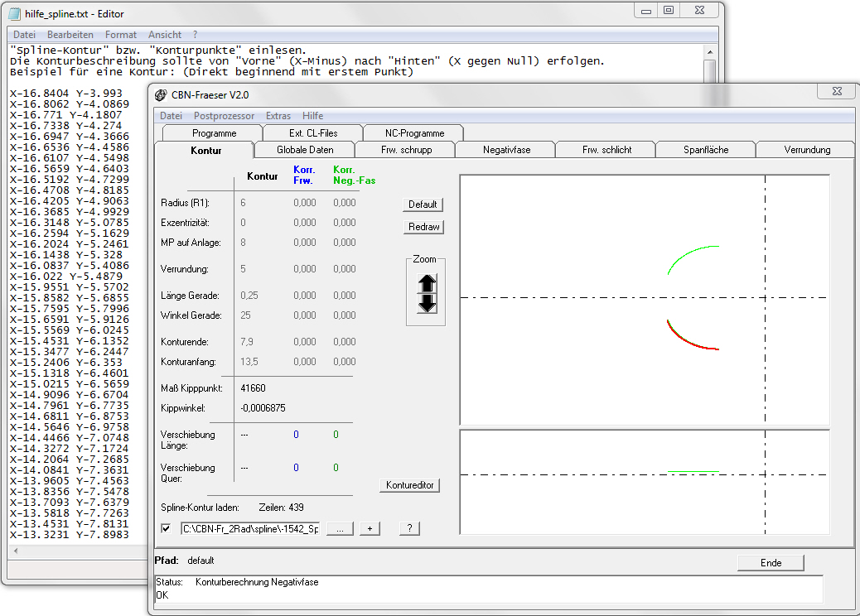This screenshot has width=860, height=616.
Task: Click the Ende button
Action: point(771,563)
